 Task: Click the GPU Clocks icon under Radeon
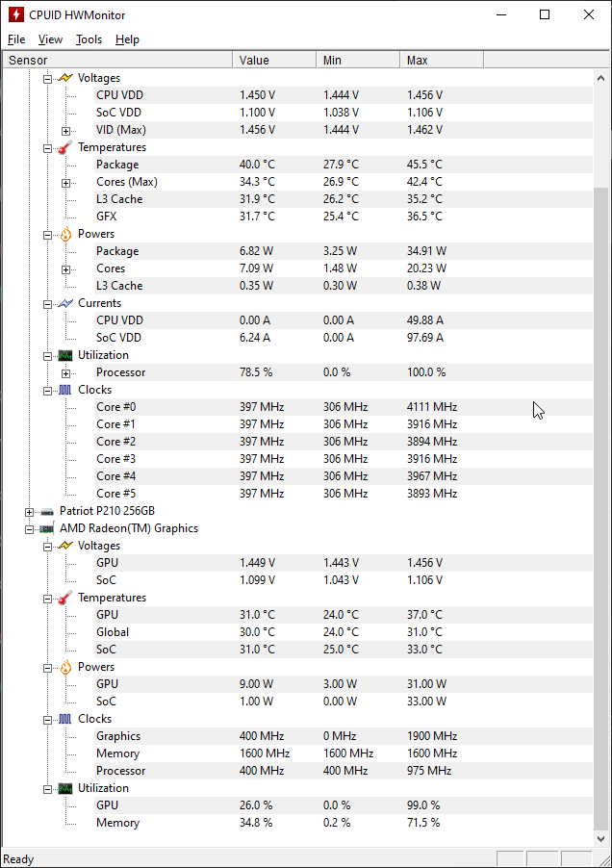[x=64, y=719]
